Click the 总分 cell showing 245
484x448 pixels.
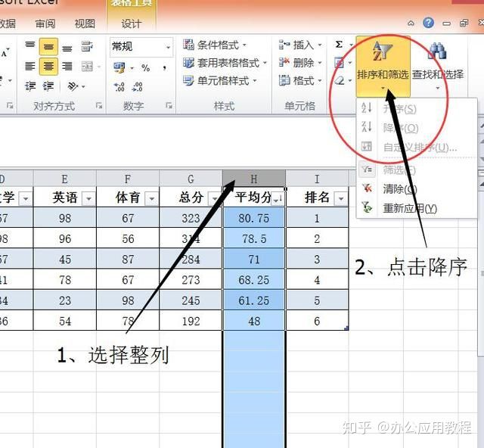pos(191,300)
